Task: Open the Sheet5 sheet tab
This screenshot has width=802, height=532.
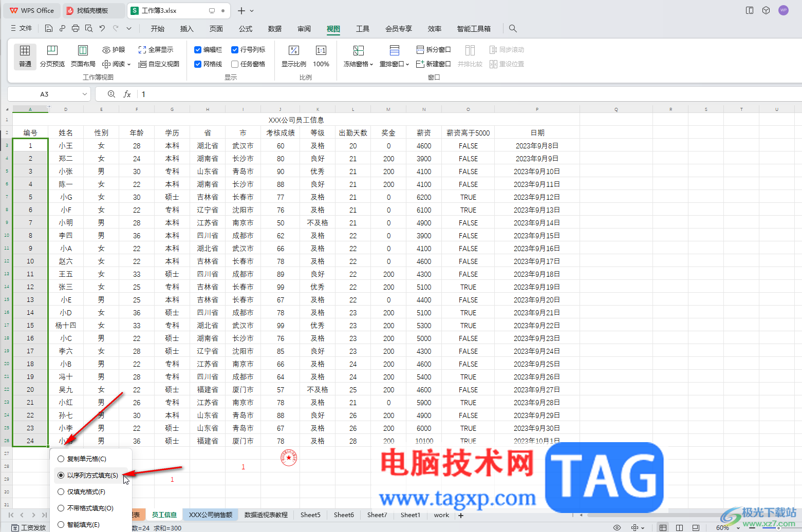Action: point(310,515)
